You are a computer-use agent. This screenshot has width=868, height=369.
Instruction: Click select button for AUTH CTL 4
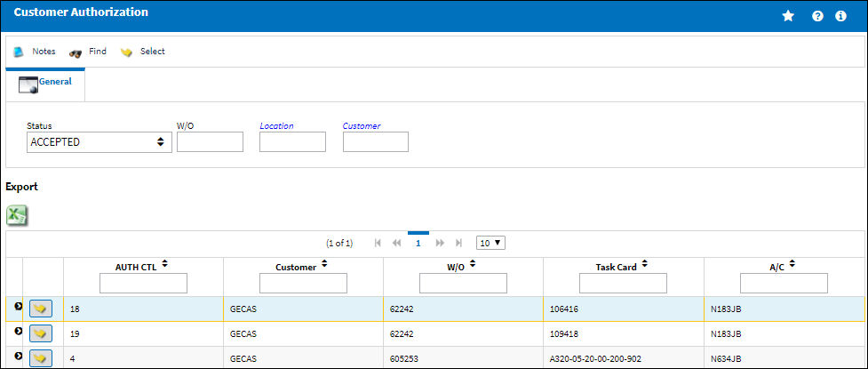(x=40, y=358)
